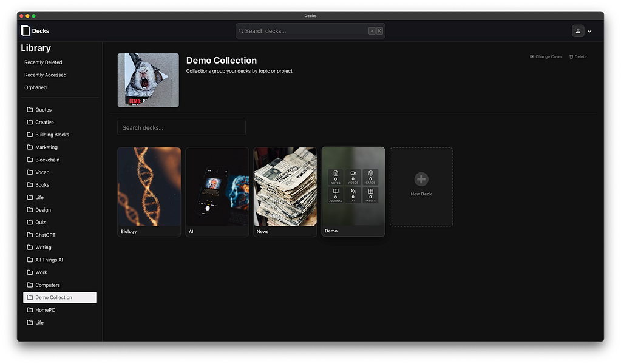Viewport: 621px width, 364px height.
Task: Click the Demo deck title label
Action: pos(331,231)
